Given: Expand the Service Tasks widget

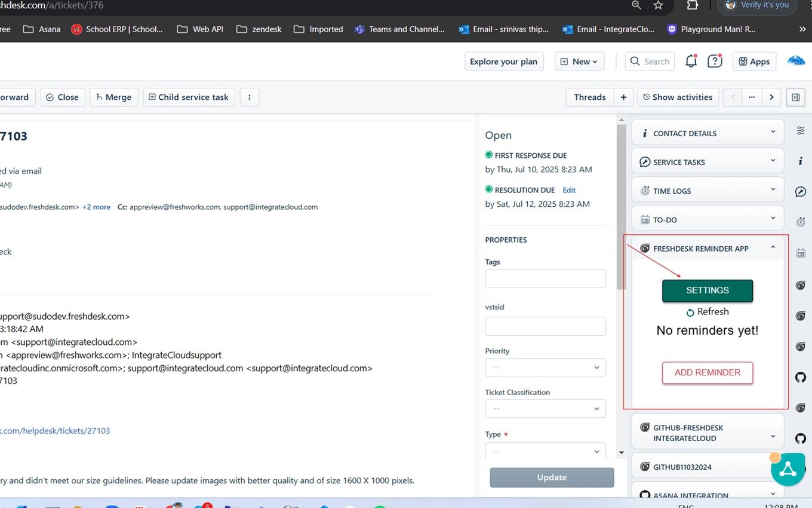Looking at the screenshot, I should coord(708,162).
